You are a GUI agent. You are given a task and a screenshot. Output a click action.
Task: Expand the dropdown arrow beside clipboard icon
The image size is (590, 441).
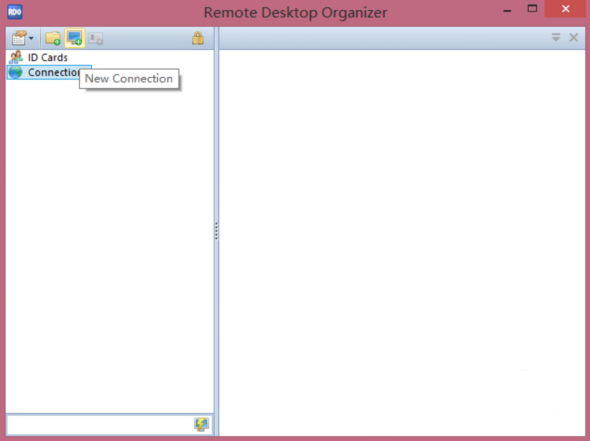[x=31, y=38]
